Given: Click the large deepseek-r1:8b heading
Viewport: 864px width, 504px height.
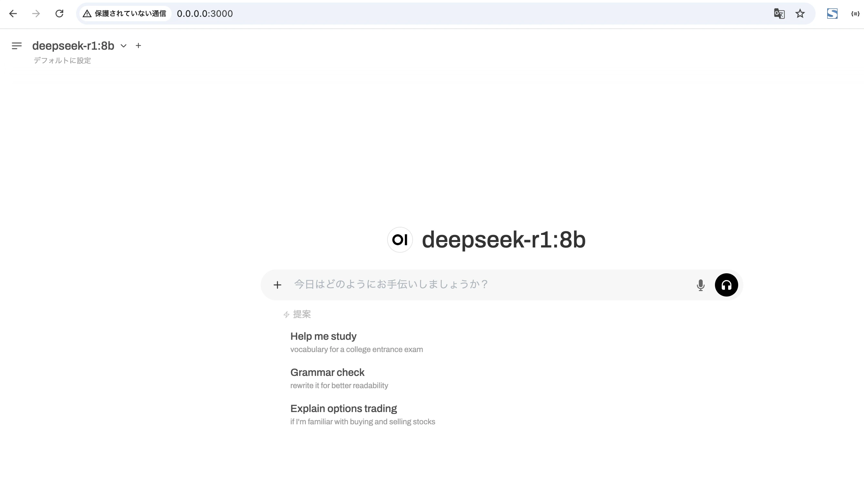Looking at the screenshot, I should [x=504, y=239].
